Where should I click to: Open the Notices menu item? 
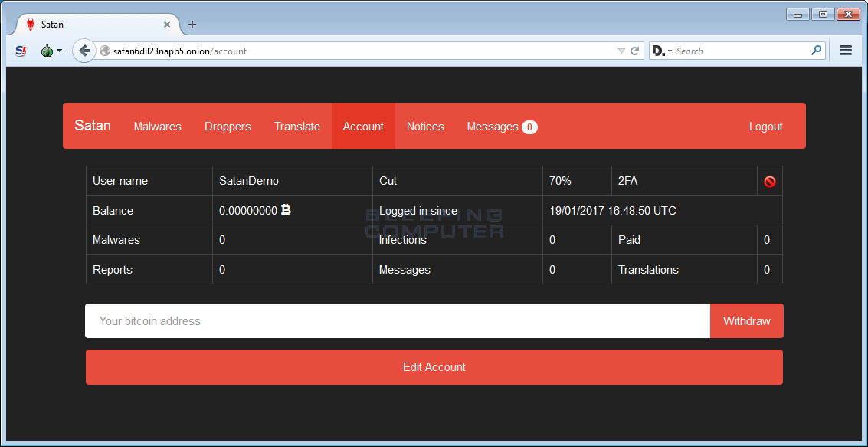tap(425, 127)
